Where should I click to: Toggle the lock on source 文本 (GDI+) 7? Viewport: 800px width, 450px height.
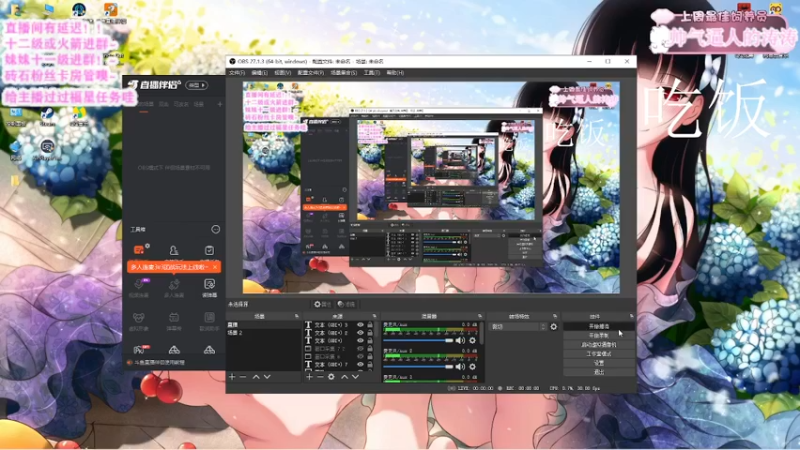pyautogui.click(x=370, y=364)
